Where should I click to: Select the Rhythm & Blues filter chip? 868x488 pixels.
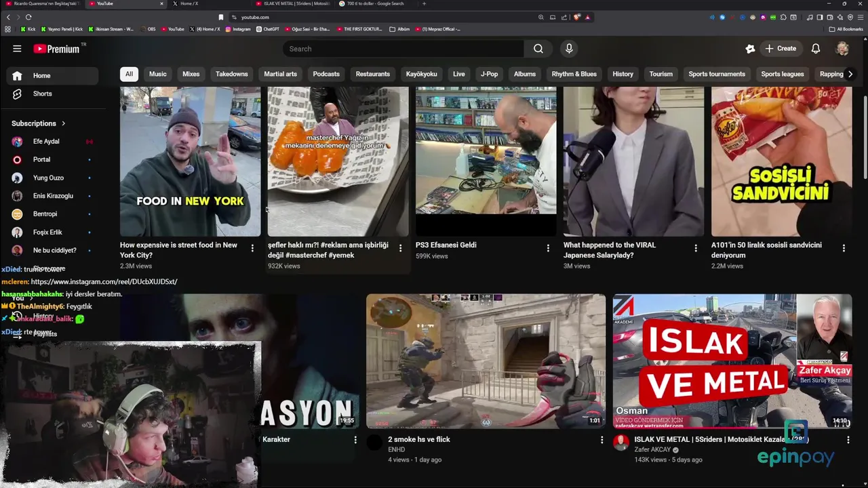point(574,74)
